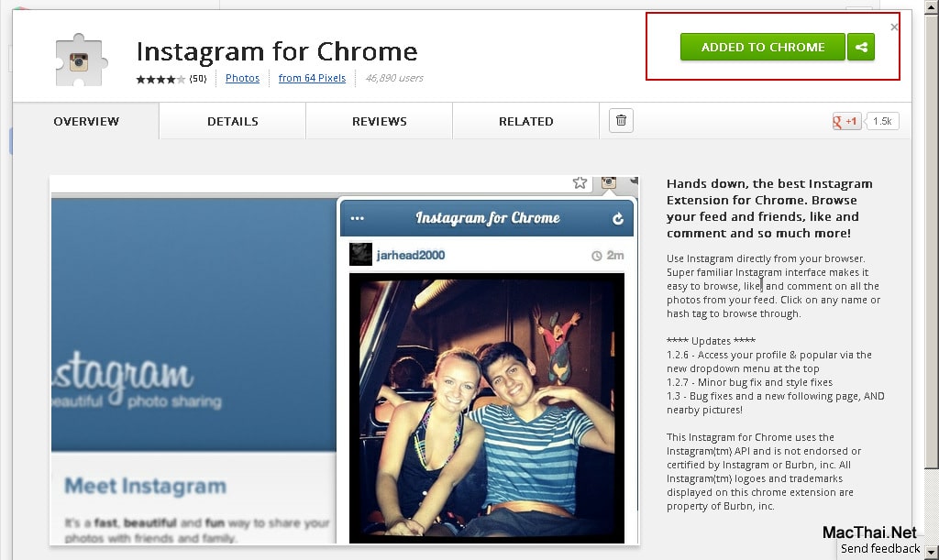Click the star rating under the title

click(x=160, y=79)
